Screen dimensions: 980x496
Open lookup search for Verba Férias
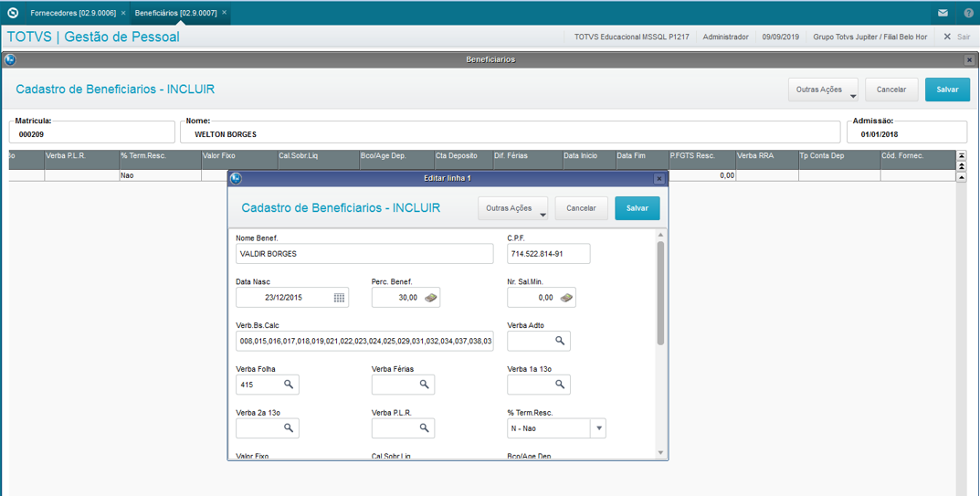coord(425,384)
